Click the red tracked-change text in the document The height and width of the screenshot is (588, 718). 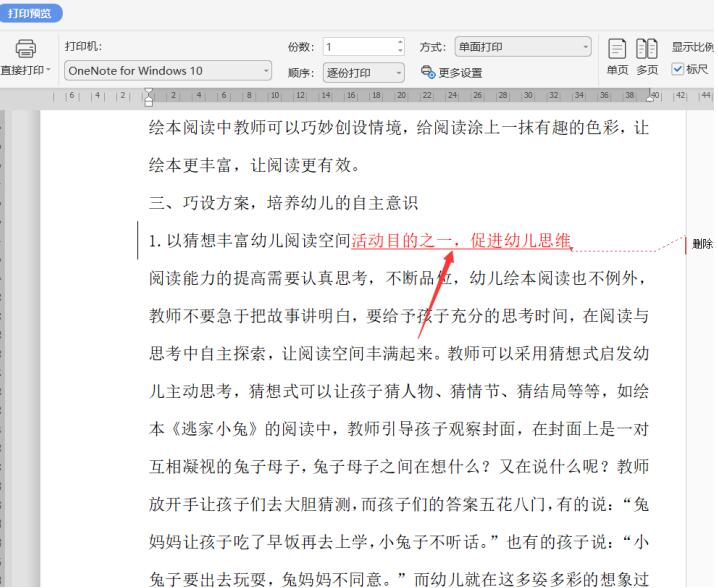click(461, 240)
